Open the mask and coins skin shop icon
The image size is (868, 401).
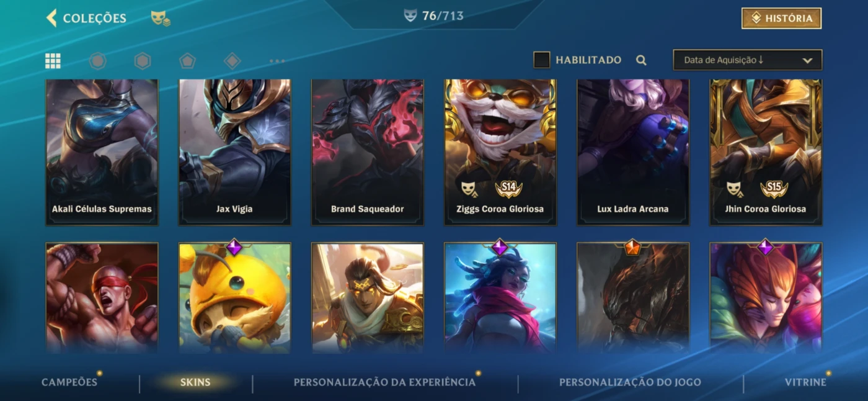161,19
